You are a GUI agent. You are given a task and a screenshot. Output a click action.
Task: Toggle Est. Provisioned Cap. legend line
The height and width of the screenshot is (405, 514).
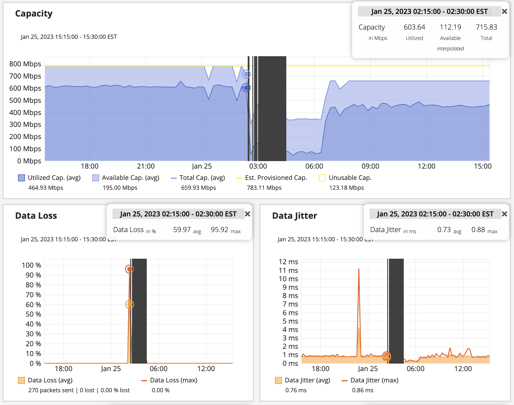[x=239, y=178]
